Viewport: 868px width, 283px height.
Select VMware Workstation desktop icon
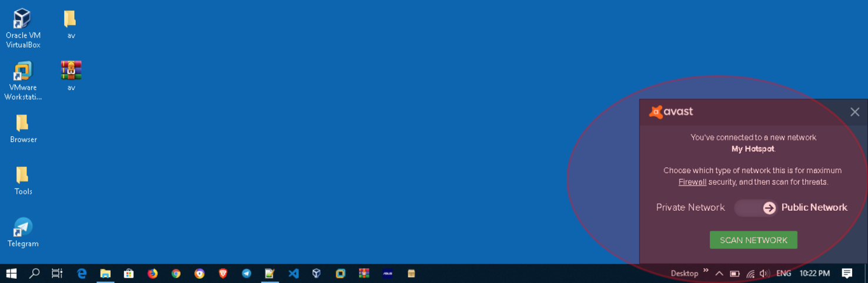click(23, 80)
